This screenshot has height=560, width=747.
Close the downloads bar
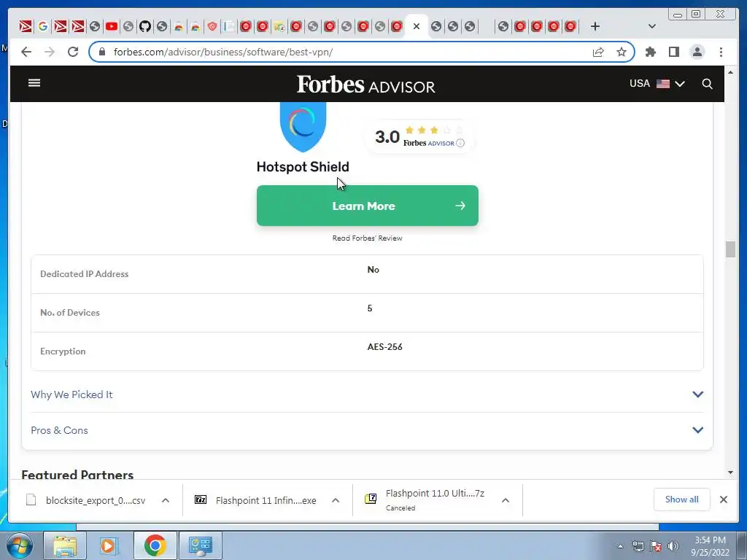(723, 499)
